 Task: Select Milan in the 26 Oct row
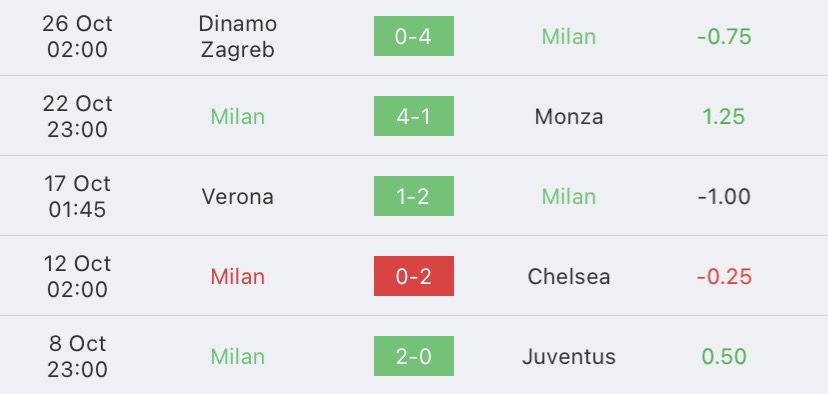569,36
